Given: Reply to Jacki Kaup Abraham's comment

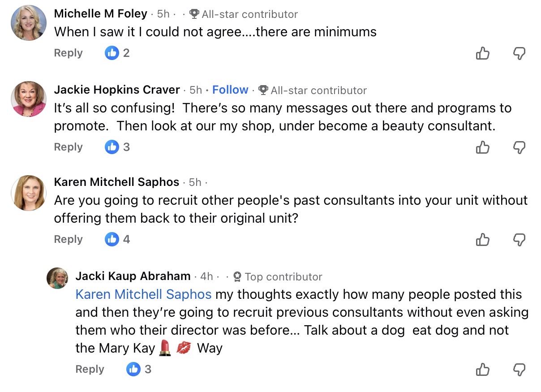Looking at the screenshot, I should point(90,369).
